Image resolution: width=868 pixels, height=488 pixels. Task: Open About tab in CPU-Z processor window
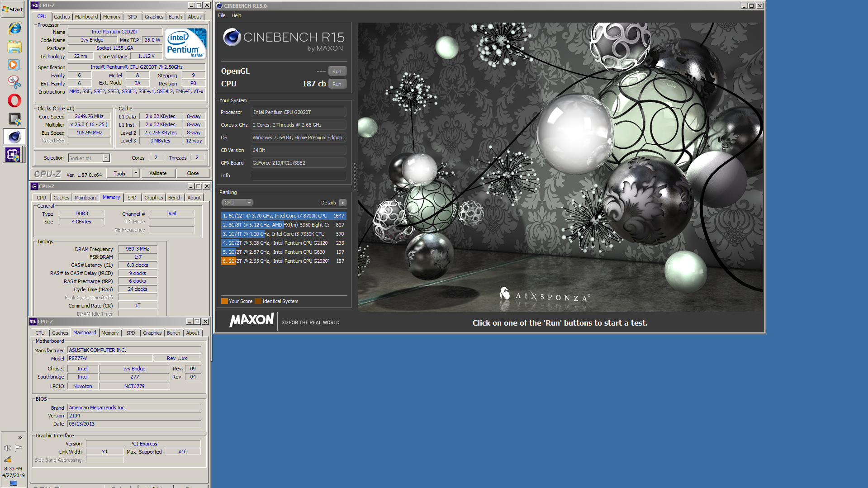click(194, 17)
